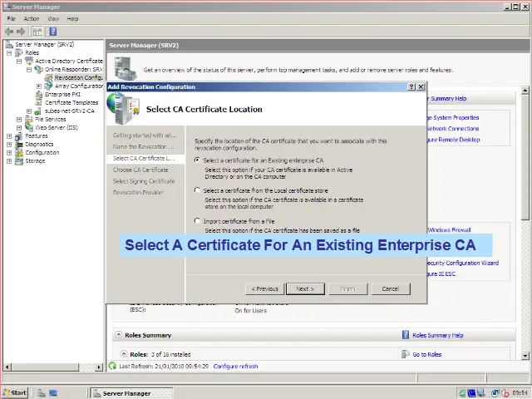Collapse the 'Roles: 3 of 16 installed' chevron

pyautogui.click(x=124, y=353)
